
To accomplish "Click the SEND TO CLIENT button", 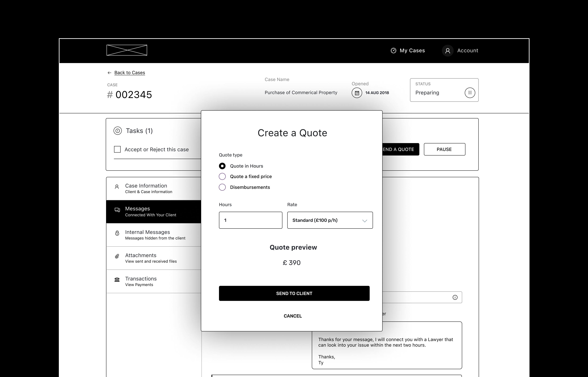I will [294, 293].
